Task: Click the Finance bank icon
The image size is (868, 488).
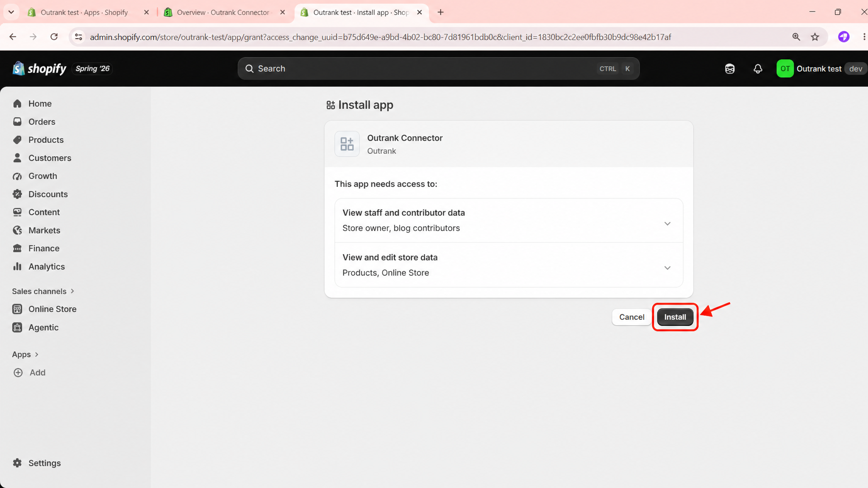Action: pos(17,248)
